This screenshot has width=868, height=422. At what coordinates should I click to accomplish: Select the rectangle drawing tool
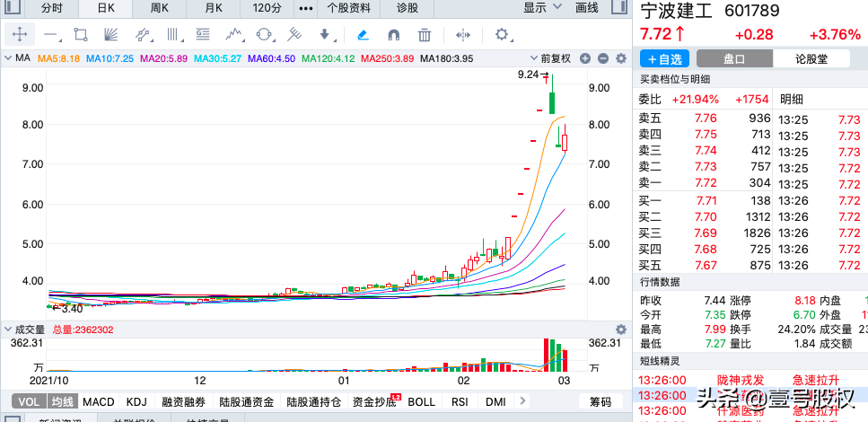point(81,35)
